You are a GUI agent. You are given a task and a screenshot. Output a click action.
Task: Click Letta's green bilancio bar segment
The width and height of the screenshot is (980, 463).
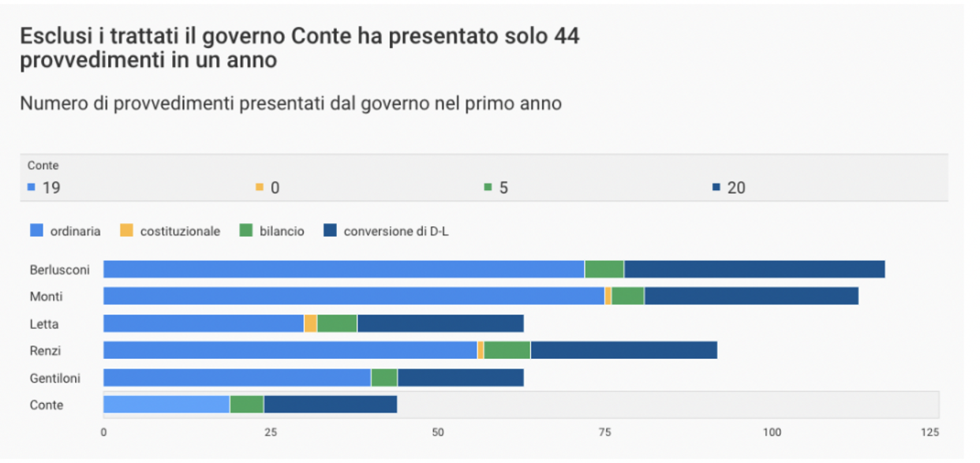point(337,323)
